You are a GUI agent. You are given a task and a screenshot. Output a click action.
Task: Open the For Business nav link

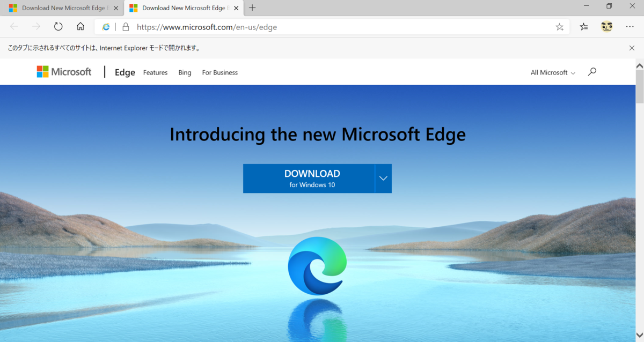coord(219,72)
